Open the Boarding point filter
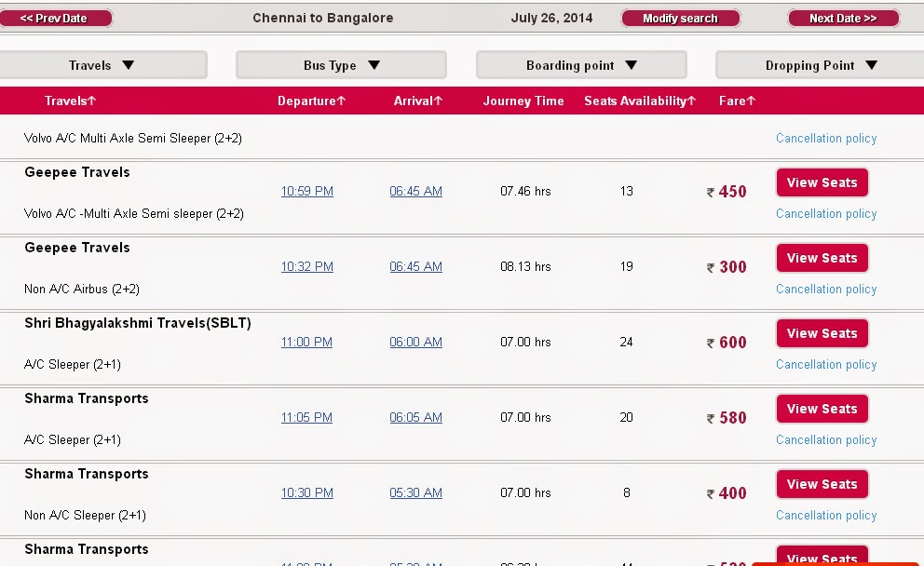The height and width of the screenshot is (566, 924). pos(581,64)
